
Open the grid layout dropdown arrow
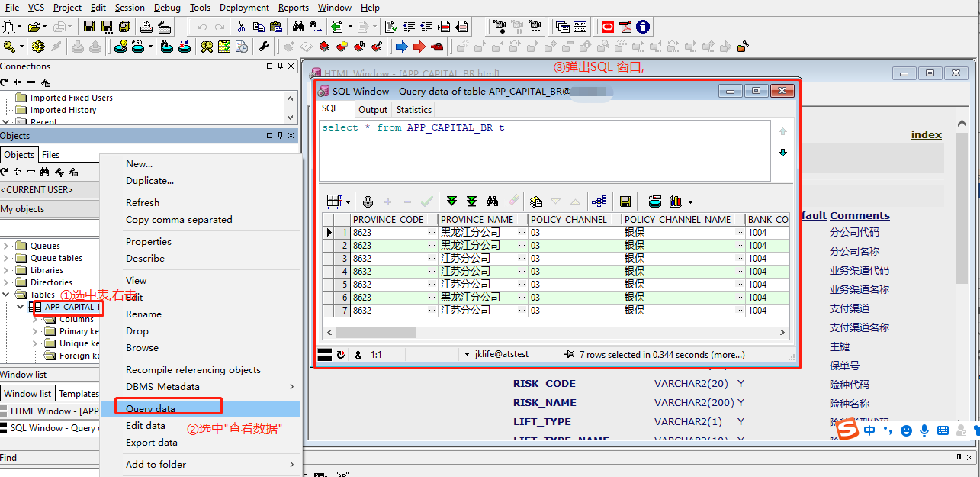(349, 202)
